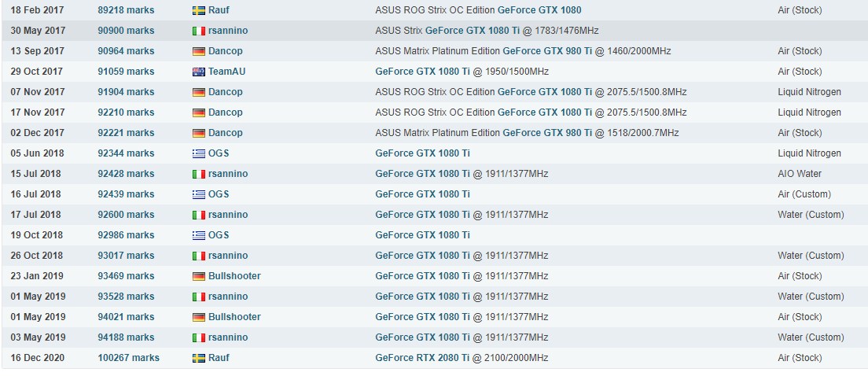Open the GeForce GTX 1080 link in Rauf's 2017 row
Image resolution: width=868 pixels, height=376 pixels.
coord(539,10)
